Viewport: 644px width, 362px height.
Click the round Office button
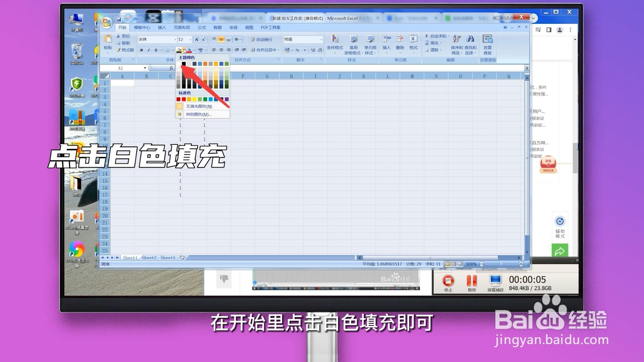pyautogui.click(x=107, y=23)
